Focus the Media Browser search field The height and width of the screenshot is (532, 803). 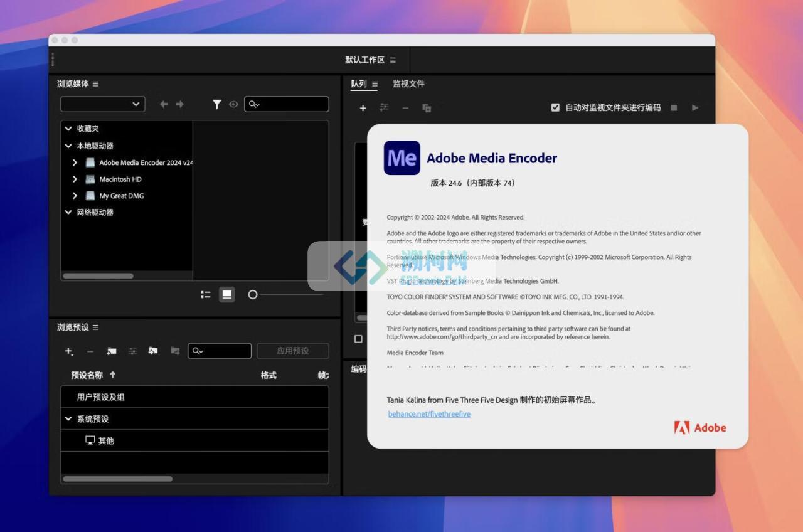coord(287,104)
